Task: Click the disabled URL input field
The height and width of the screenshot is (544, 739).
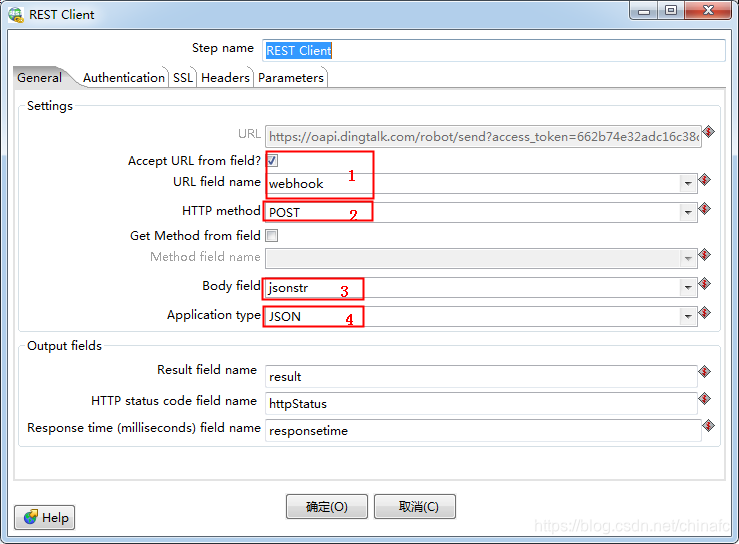Action: 483,137
